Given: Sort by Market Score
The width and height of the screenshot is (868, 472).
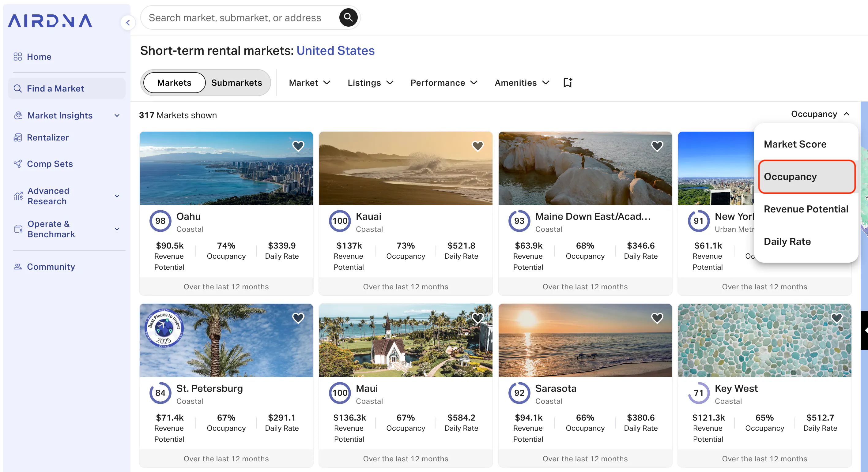Looking at the screenshot, I should (x=806, y=144).
